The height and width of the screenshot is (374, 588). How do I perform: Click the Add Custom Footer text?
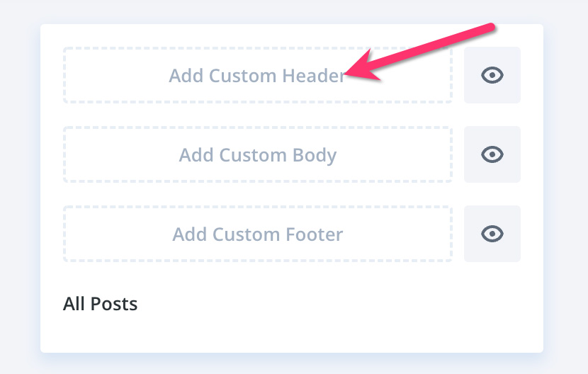pyautogui.click(x=258, y=234)
